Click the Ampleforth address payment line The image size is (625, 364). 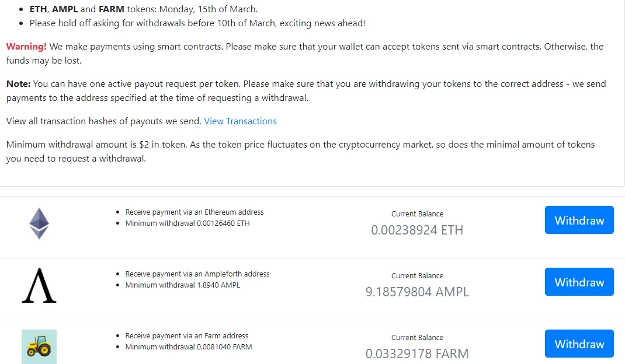point(197,274)
